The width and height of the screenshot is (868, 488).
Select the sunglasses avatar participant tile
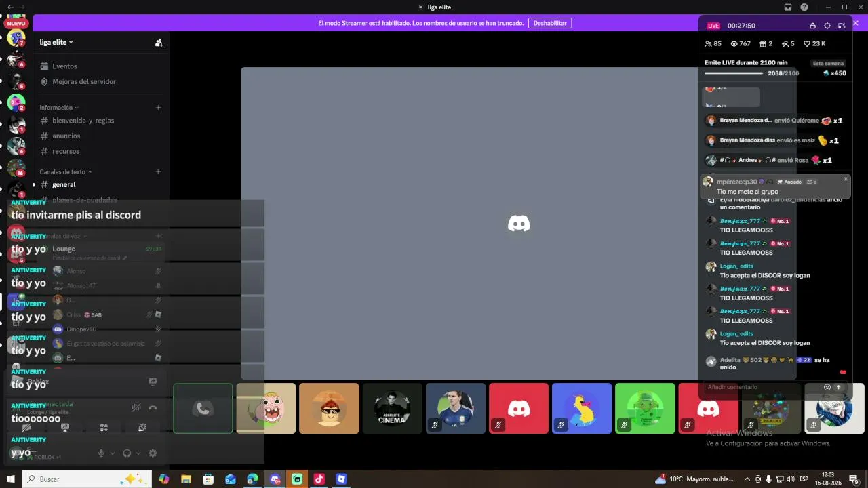[329, 408]
